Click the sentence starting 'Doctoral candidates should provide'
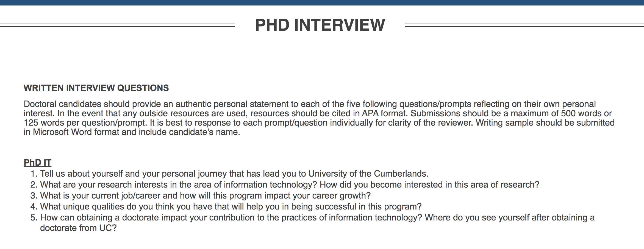 tap(310, 109)
